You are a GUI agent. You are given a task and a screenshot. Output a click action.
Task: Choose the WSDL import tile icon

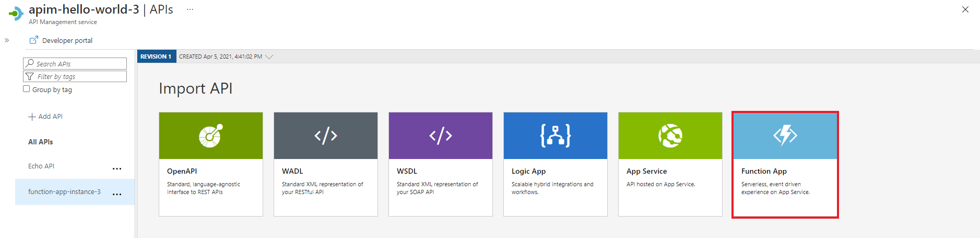tap(440, 136)
